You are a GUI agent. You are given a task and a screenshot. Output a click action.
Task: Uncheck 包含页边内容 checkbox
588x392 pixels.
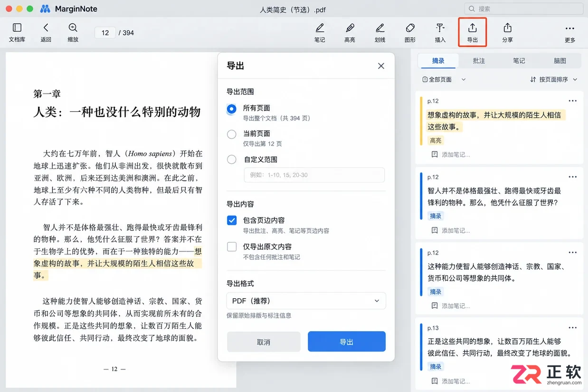coord(232,220)
